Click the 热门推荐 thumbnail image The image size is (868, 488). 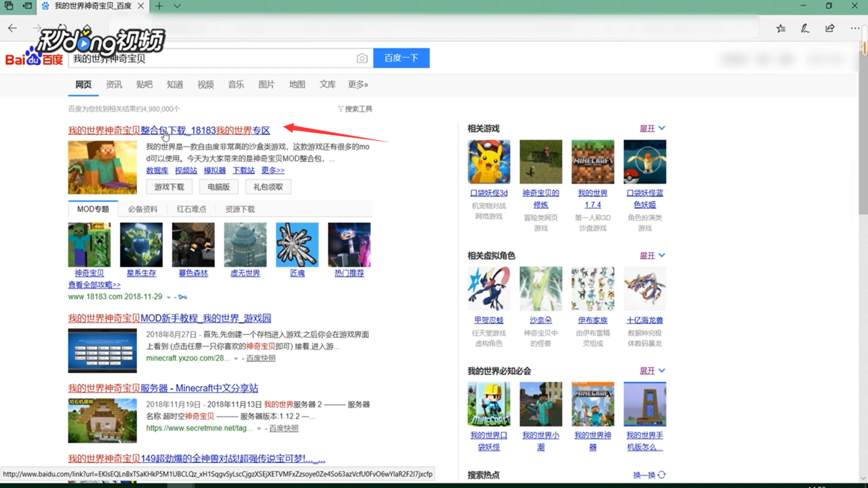click(x=349, y=245)
